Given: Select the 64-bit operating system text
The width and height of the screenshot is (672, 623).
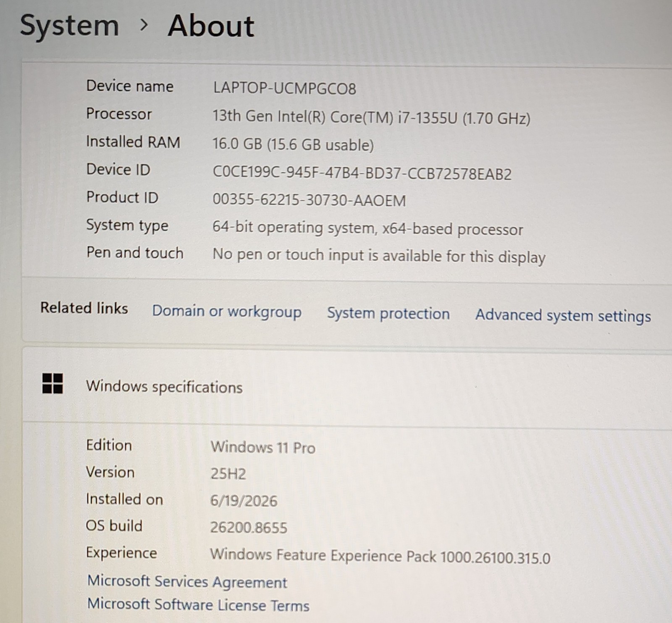Looking at the screenshot, I should pos(367,229).
